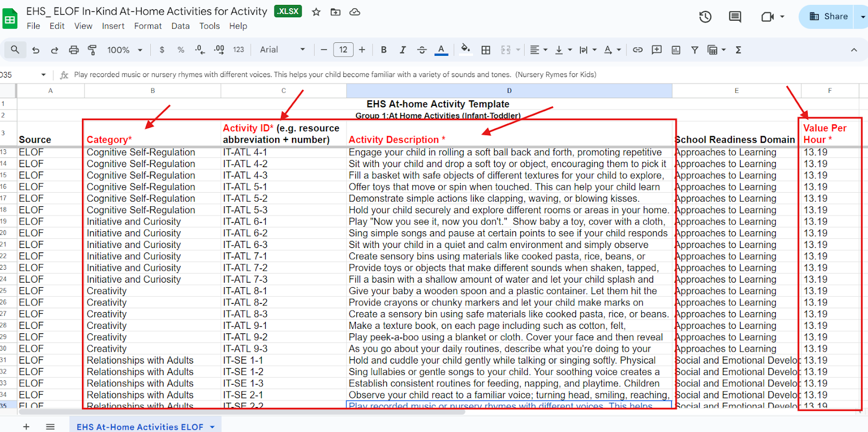Add a new sheet with plus button

click(26, 427)
